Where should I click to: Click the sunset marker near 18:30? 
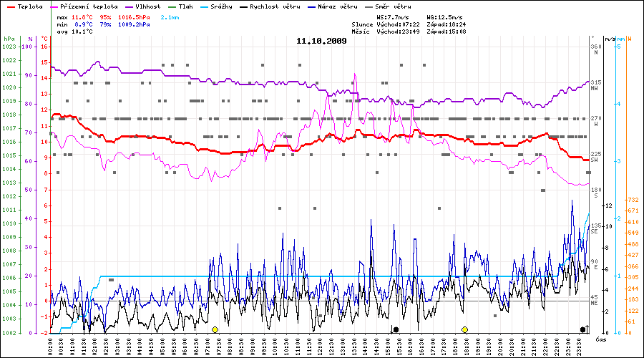tap(465, 329)
